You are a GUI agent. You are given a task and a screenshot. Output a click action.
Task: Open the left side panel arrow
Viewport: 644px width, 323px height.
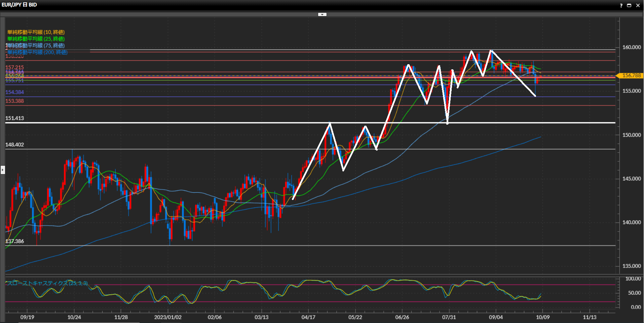coord(3,170)
